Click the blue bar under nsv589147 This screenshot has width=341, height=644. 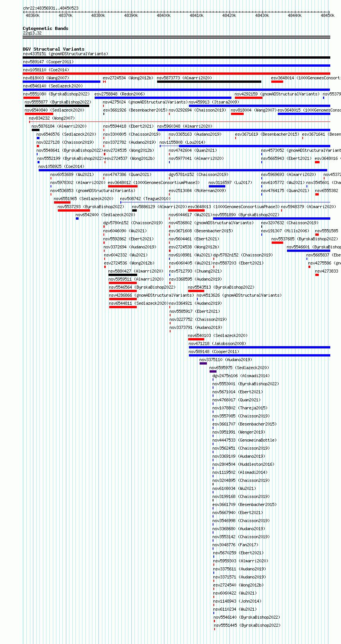(177, 66)
